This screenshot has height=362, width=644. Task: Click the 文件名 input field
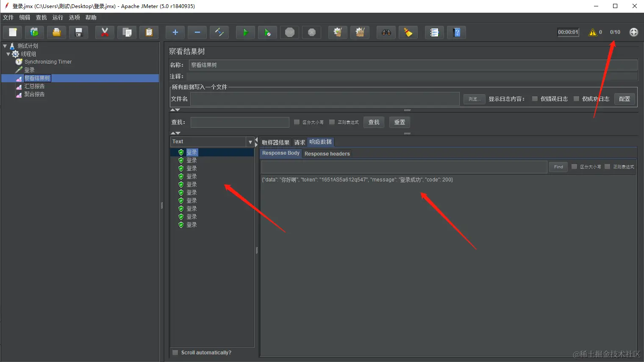click(x=325, y=99)
